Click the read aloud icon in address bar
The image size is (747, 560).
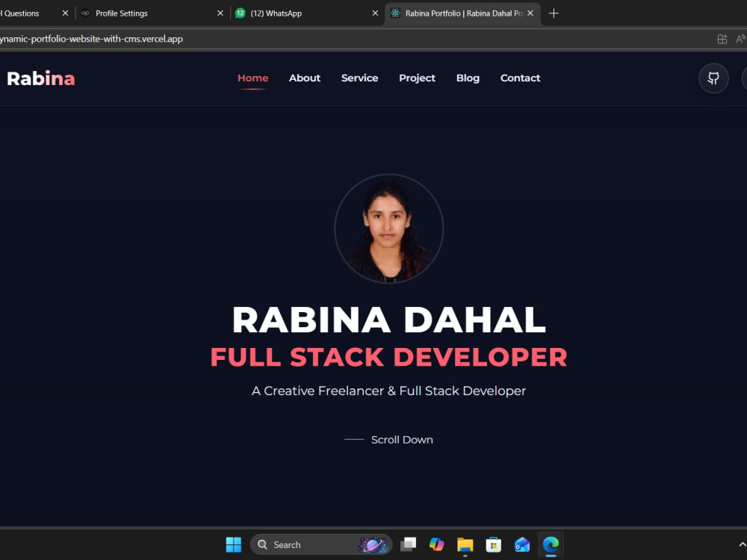(x=741, y=39)
